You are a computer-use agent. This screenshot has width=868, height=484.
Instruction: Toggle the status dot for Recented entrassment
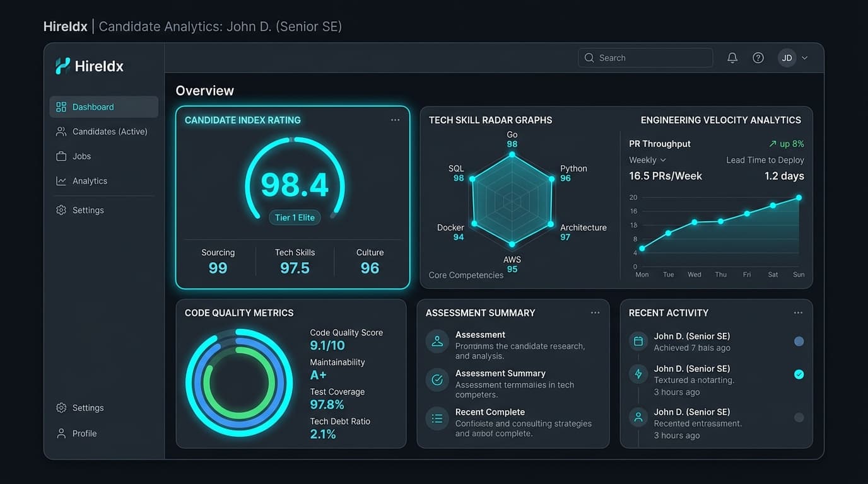[x=799, y=417]
